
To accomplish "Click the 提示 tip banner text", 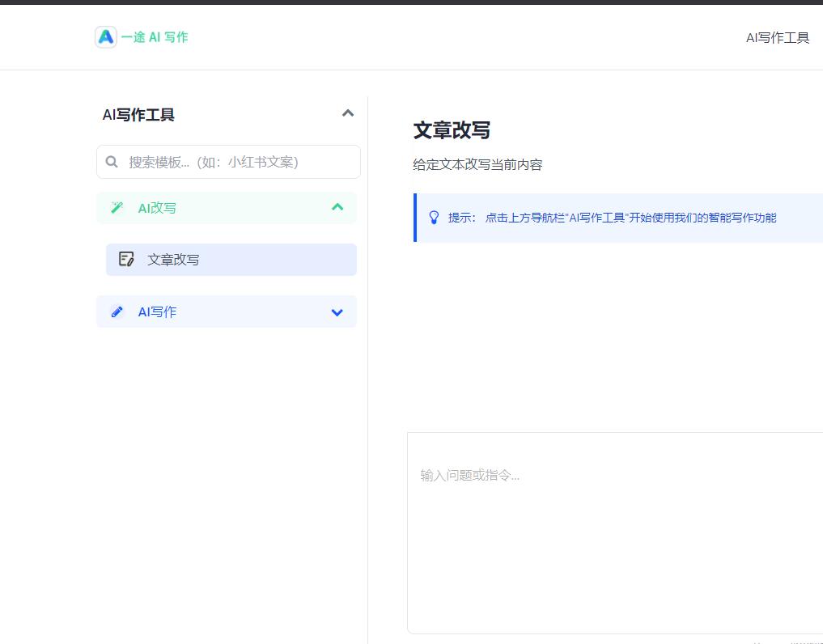I will point(615,218).
